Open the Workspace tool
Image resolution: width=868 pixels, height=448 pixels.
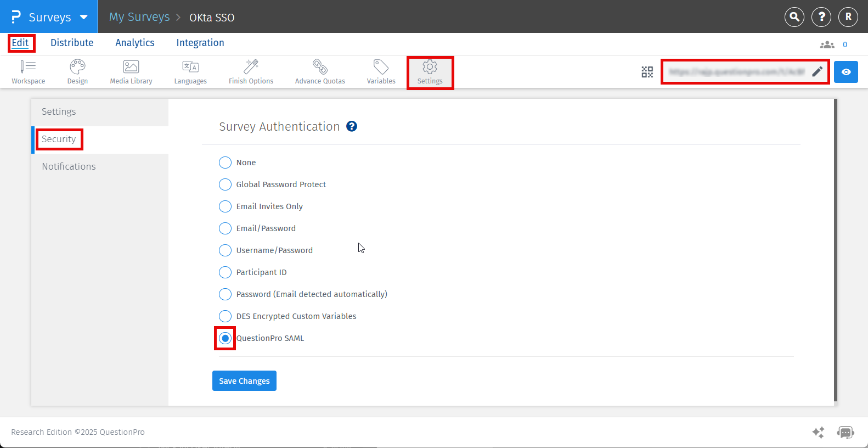point(29,72)
